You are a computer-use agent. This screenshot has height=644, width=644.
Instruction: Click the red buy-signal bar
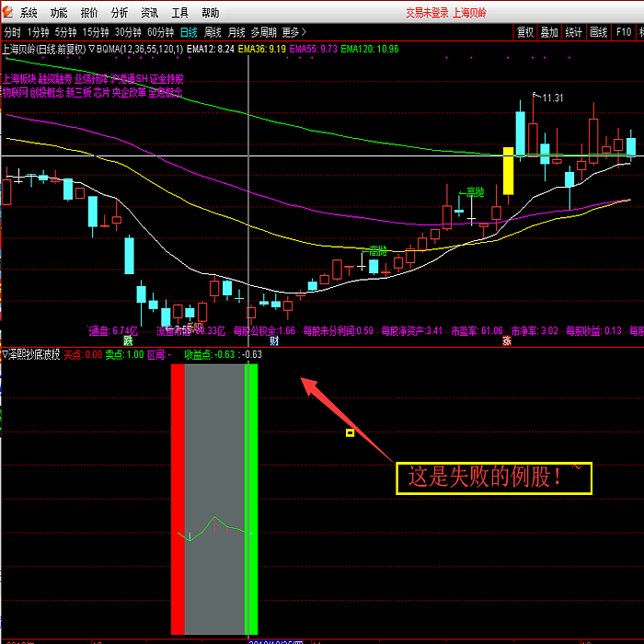178,499
